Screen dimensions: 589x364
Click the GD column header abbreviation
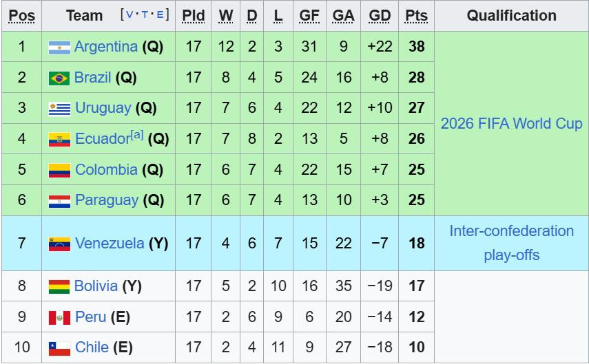(380, 16)
